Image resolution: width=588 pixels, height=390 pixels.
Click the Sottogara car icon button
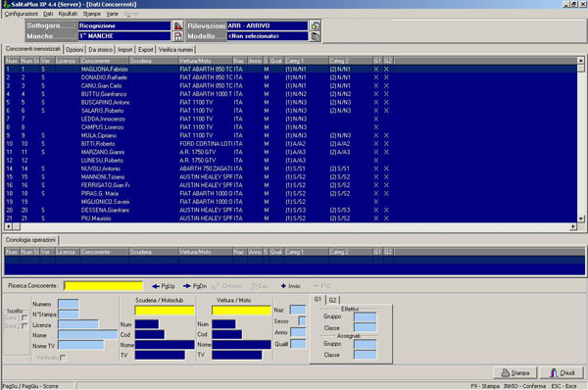tap(177, 25)
